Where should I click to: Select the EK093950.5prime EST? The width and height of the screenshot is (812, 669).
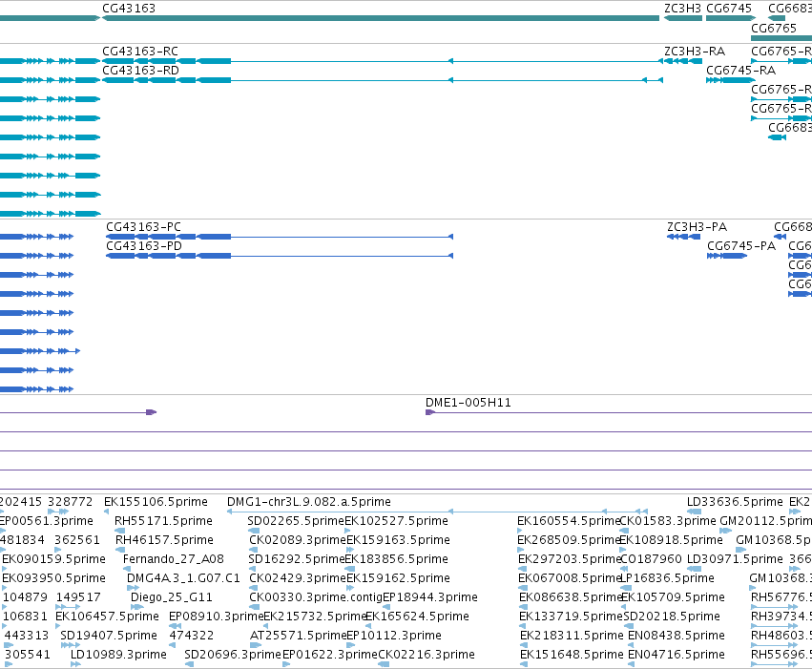(x=53, y=578)
